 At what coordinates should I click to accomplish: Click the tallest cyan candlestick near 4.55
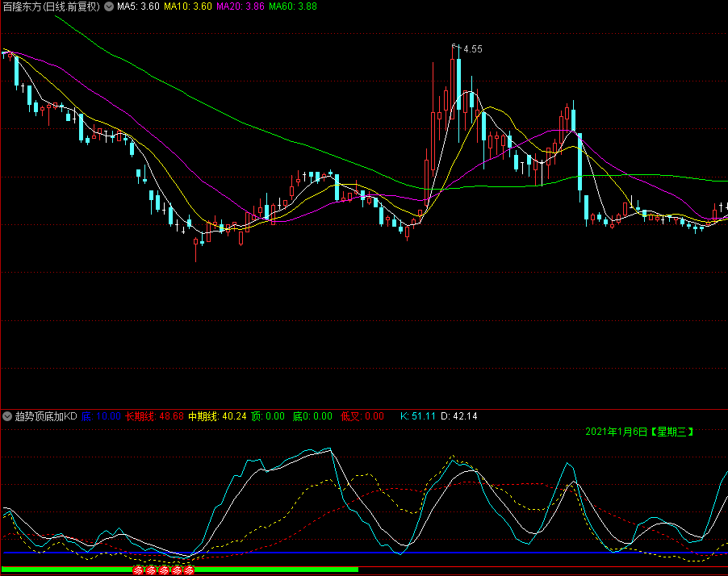pos(458,85)
